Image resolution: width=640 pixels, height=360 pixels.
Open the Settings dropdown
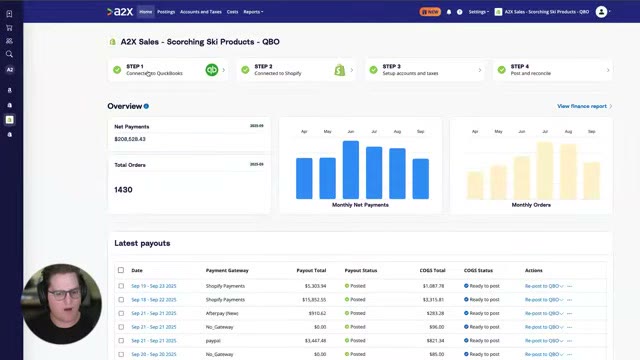pyautogui.click(x=478, y=12)
